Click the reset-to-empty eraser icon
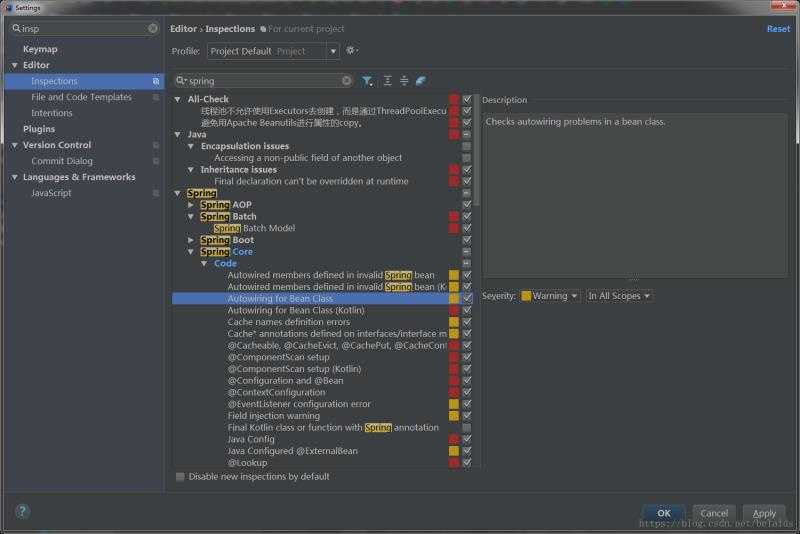This screenshot has width=800, height=534. (x=421, y=81)
